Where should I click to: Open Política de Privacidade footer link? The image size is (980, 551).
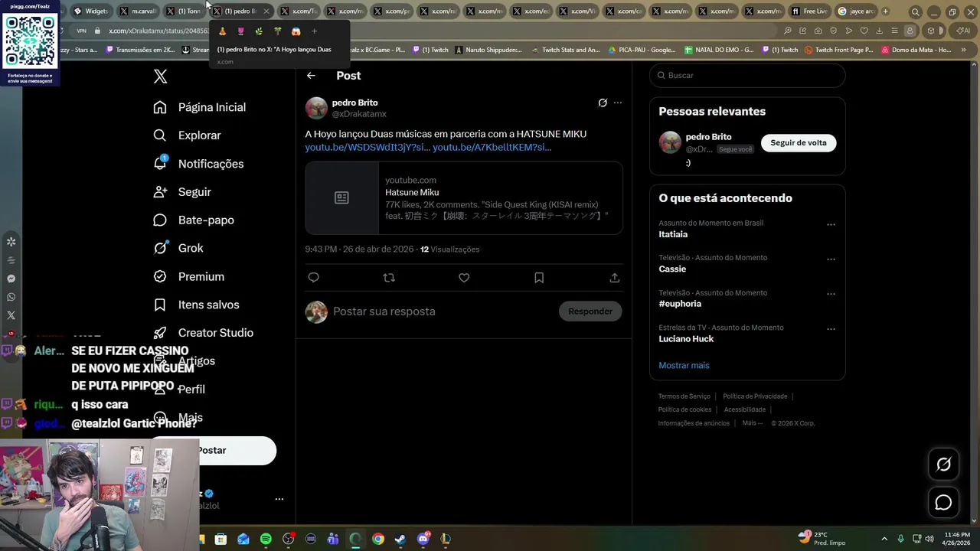755,396
